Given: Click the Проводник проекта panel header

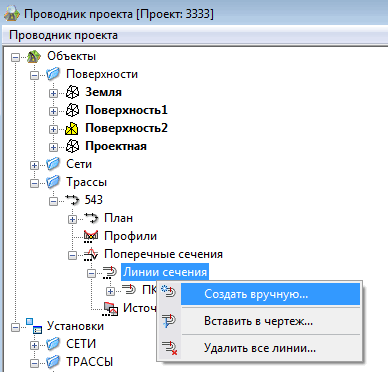Looking at the screenshot, I should [195, 35].
